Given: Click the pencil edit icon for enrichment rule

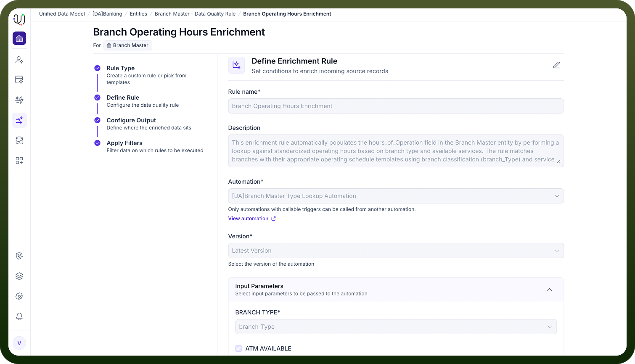Looking at the screenshot, I should [556, 65].
